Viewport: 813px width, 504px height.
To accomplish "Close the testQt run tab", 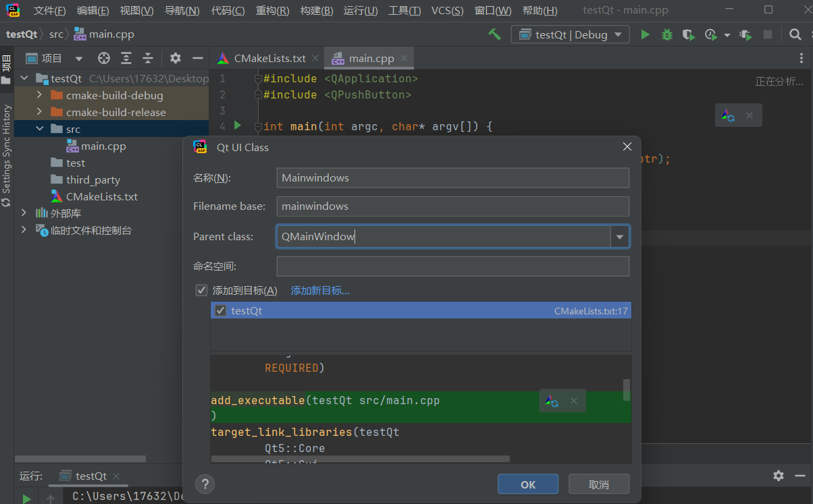I will tap(115, 476).
